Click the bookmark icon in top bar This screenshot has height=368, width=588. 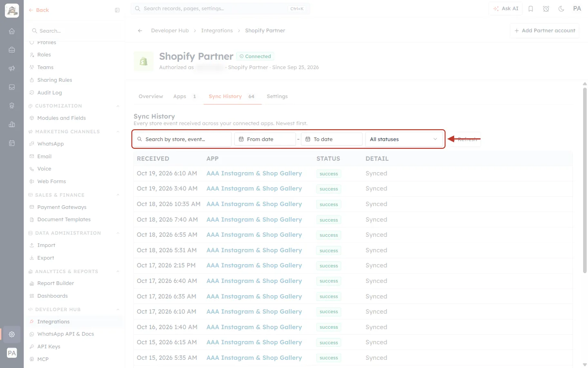point(531,9)
